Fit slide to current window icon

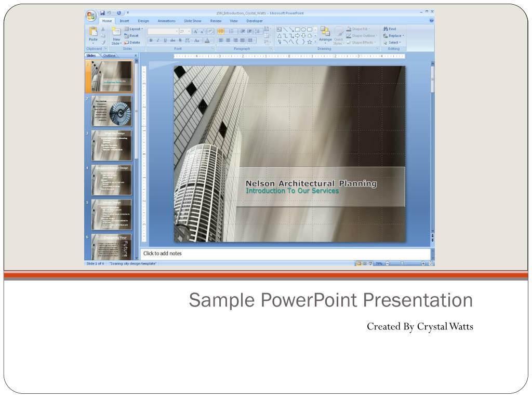(x=431, y=263)
